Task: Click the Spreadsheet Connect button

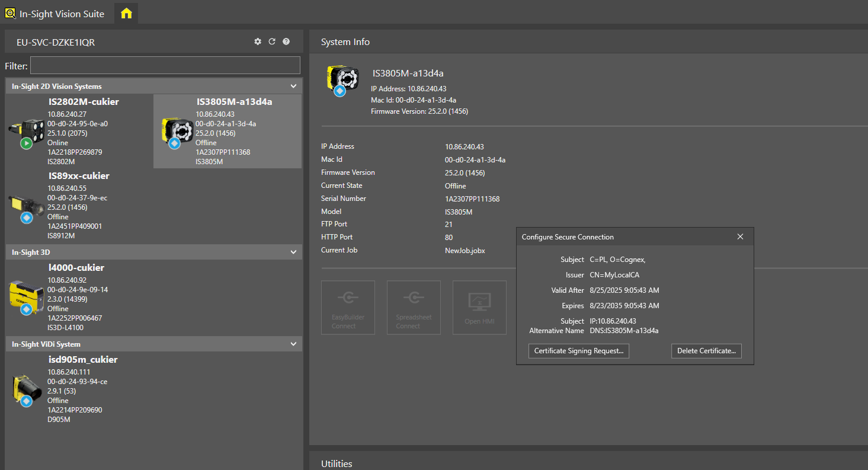Action: 414,308
